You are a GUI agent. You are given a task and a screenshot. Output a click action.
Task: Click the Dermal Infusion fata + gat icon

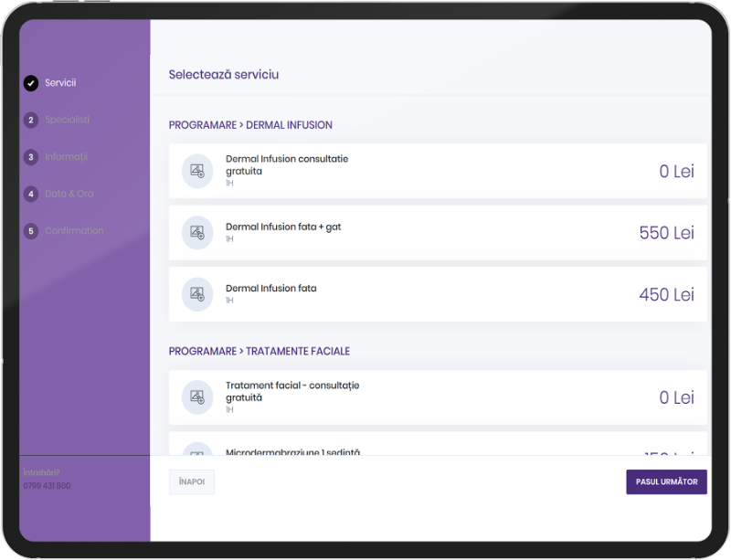(196, 232)
